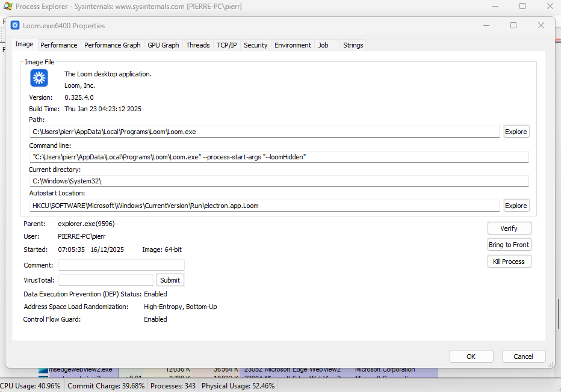This screenshot has width=561, height=392.
Task: Minimize the Process Explorer main window
Action: (x=495, y=6)
